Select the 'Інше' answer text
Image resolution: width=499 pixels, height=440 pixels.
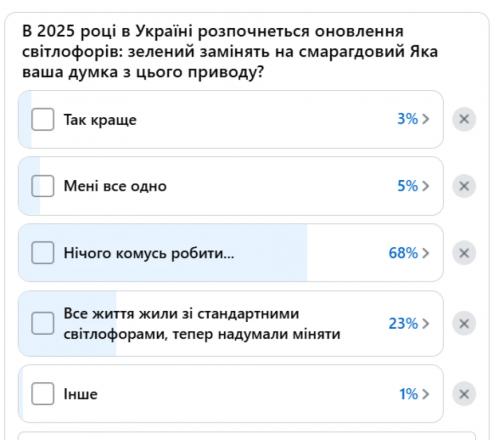81,394
